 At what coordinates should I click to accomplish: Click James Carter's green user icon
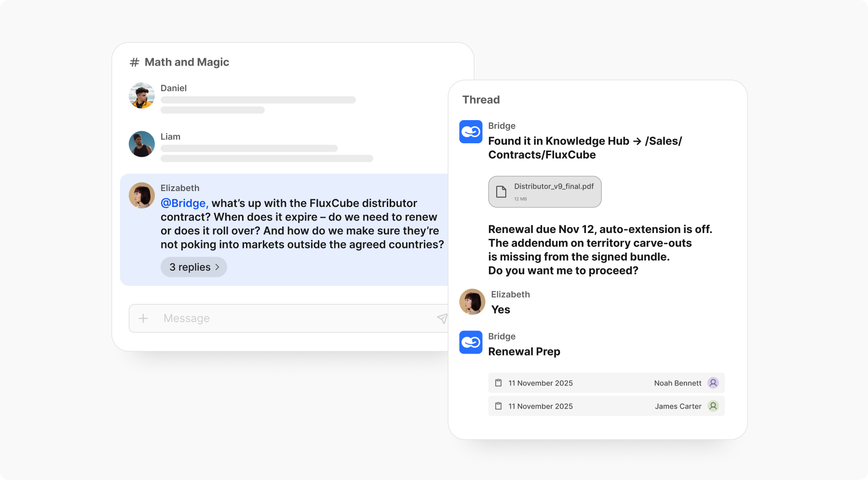pyautogui.click(x=713, y=406)
